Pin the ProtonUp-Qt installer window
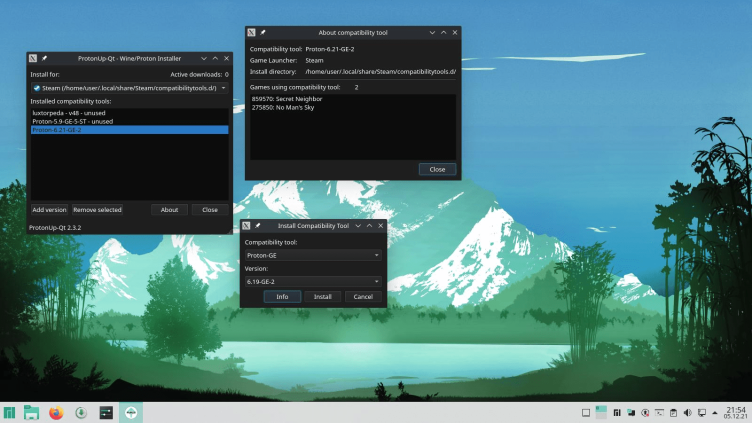The height and width of the screenshot is (423, 752). point(44,59)
